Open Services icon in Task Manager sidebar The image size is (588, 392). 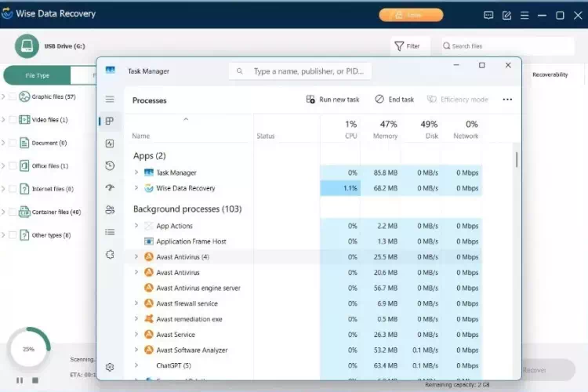click(x=110, y=254)
